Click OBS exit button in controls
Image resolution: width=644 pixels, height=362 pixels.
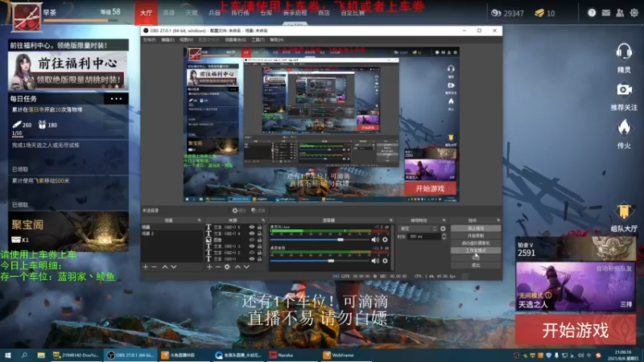click(x=476, y=265)
